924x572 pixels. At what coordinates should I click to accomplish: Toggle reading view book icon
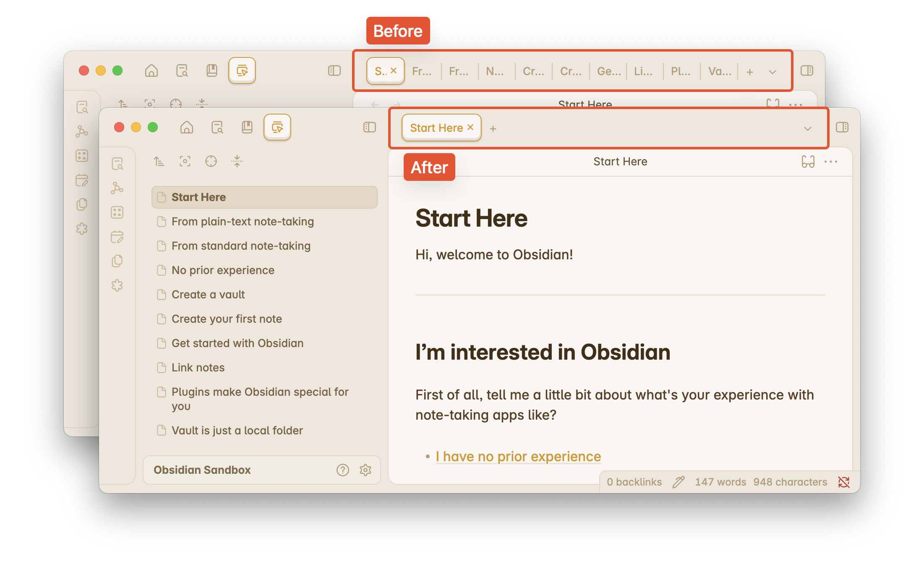808,162
